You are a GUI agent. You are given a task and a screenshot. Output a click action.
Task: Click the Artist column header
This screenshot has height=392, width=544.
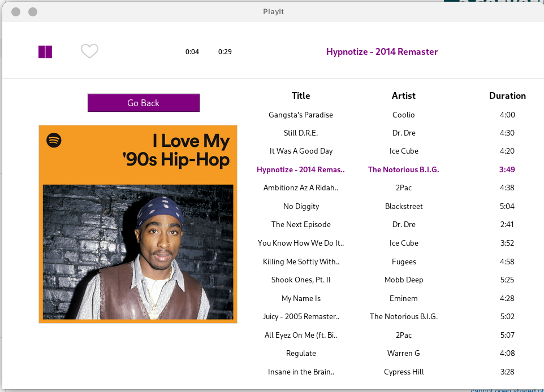pos(403,95)
